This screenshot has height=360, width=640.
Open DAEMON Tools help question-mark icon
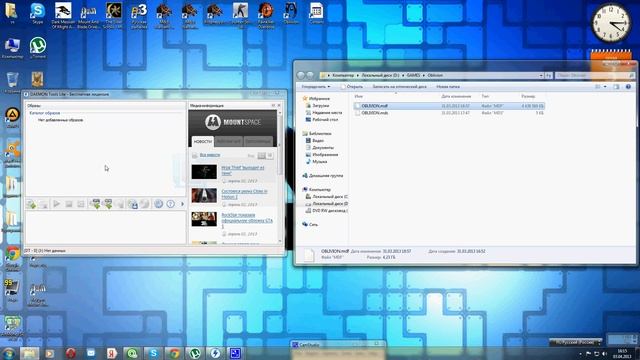click(x=171, y=204)
